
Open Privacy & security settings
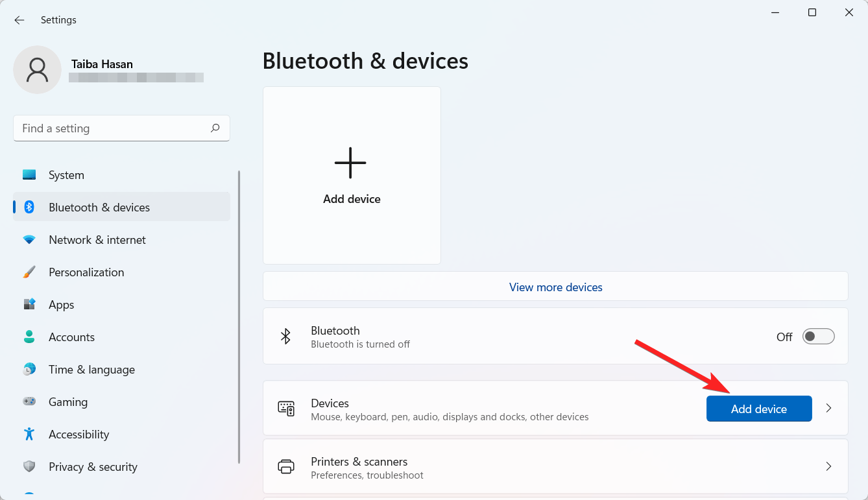click(x=121, y=467)
